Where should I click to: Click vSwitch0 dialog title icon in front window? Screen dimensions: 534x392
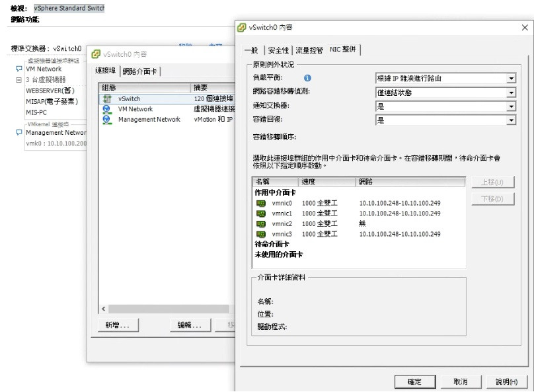point(242,28)
